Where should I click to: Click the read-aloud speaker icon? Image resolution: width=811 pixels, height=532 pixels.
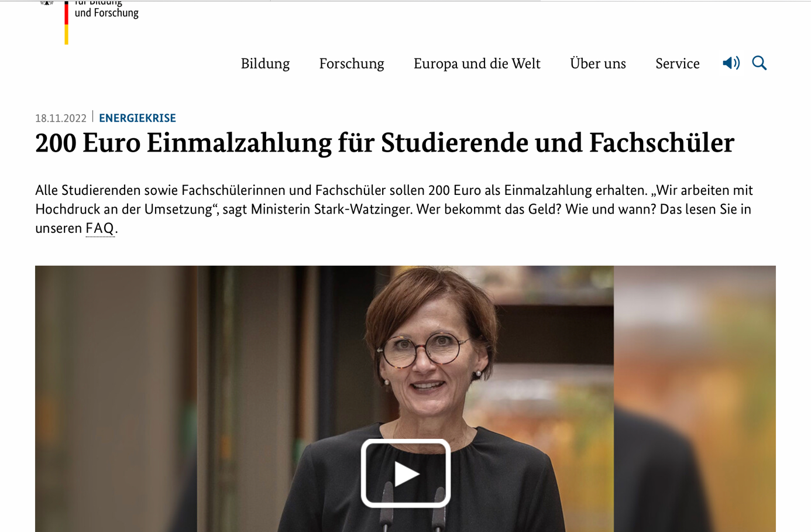[x=731, y=63]
